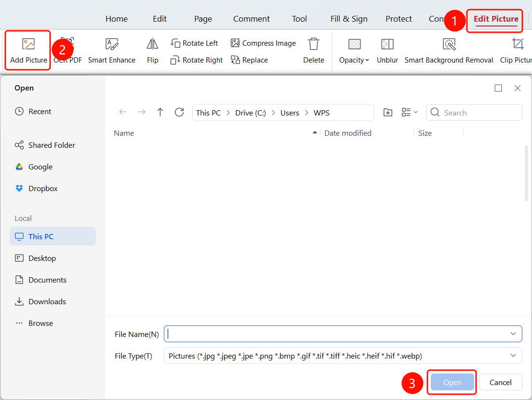
Task: Go forward in the Open dialog
Action: [x=142, y=112]
